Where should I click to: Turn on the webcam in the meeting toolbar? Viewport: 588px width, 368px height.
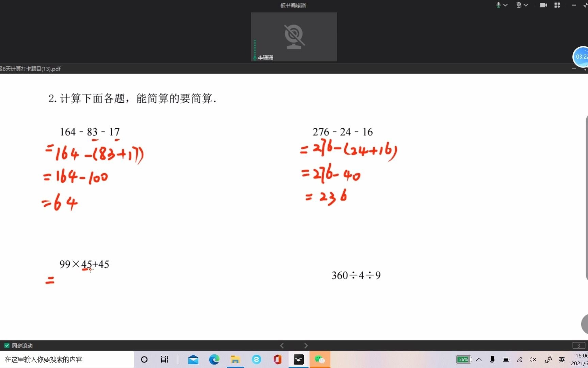tap(519, 5)
